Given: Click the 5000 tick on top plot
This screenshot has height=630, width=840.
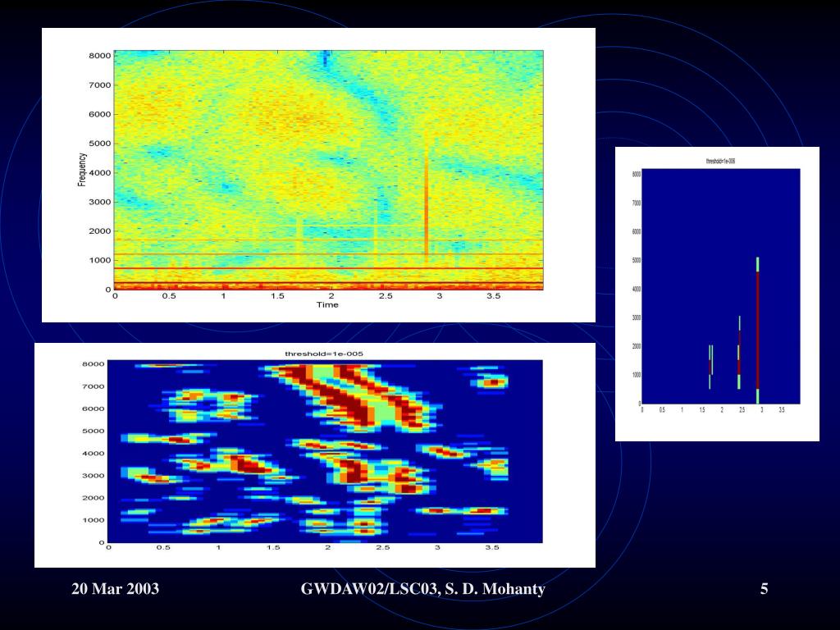Looking at the screenshot, I should tap(100, 144).
